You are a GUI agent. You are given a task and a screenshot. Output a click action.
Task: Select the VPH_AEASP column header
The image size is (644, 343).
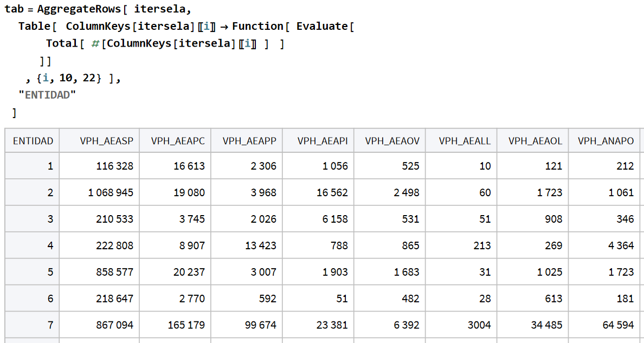(106, 141)
